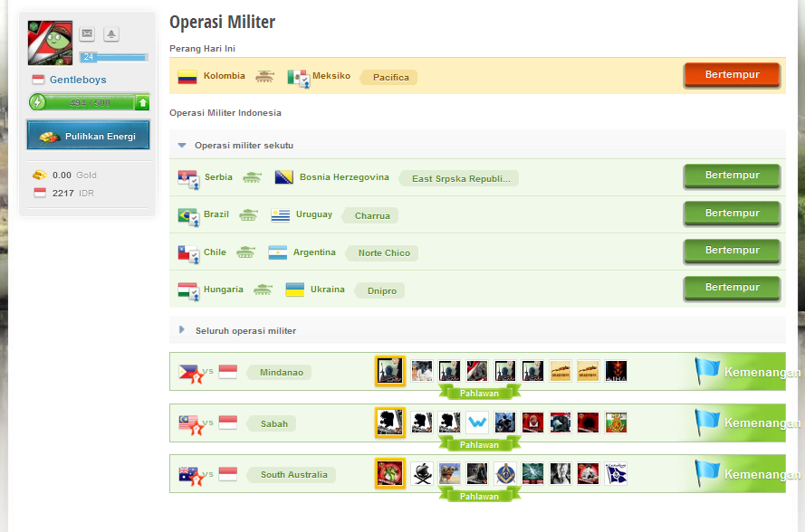Click Bertempur for Hungaria vs Ukraina
The image size is (805, 532).
(732, 289)
